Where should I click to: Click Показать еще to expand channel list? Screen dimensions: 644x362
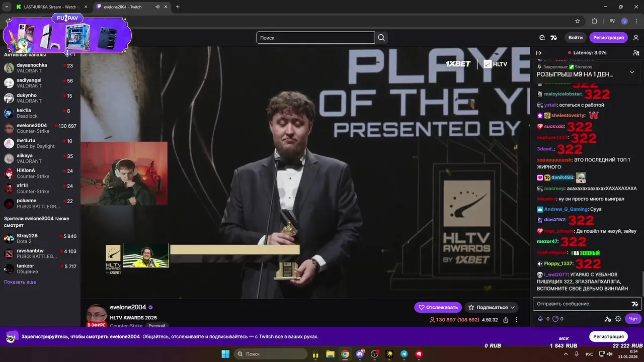click(x=20, y=282)
